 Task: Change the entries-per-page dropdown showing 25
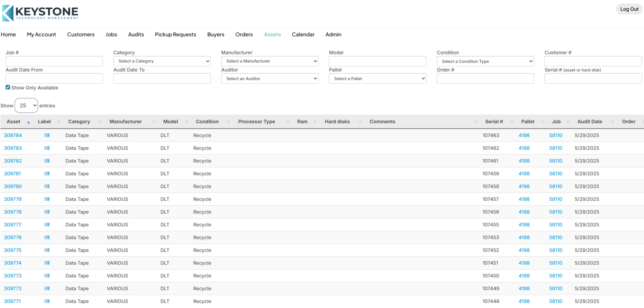(26, 106)
